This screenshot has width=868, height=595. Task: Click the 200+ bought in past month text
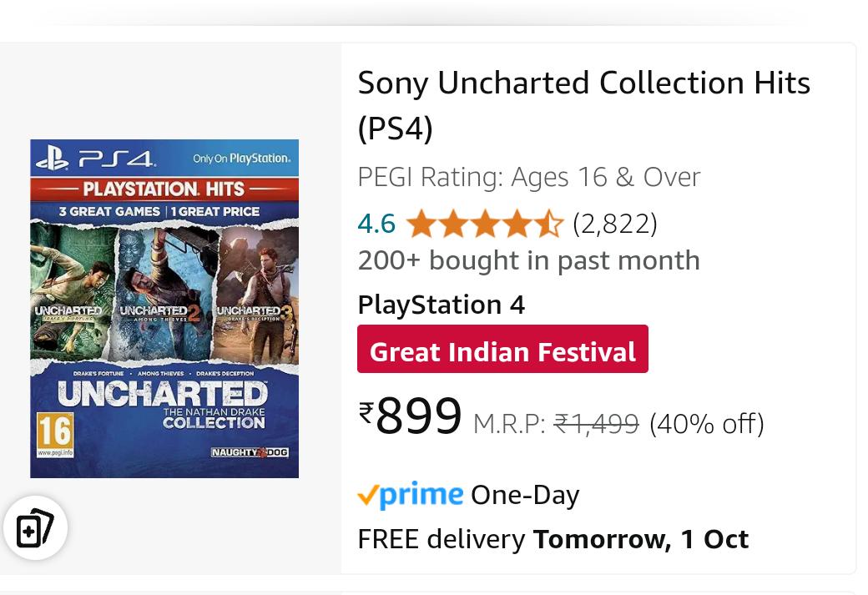tap(528, 260)
